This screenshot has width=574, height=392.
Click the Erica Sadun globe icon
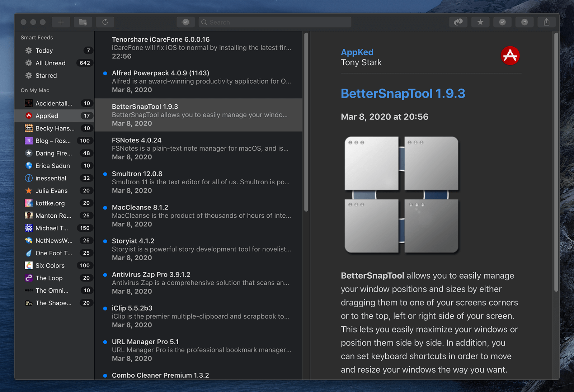pyautogui.click(x=29, y=166)
